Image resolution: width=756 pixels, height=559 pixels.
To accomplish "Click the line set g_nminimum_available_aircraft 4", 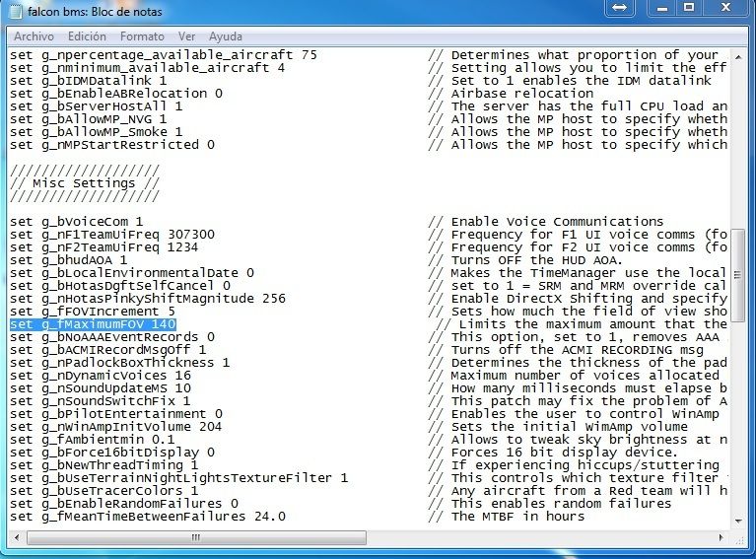I will click(x=147, y=68).
